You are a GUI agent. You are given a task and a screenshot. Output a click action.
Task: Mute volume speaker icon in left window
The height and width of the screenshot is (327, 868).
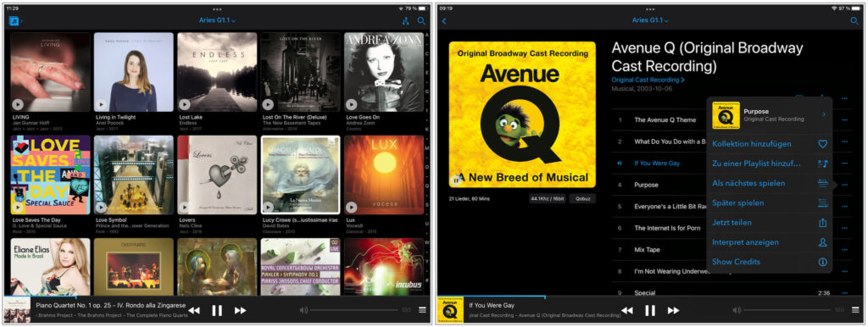coord(303,310)
